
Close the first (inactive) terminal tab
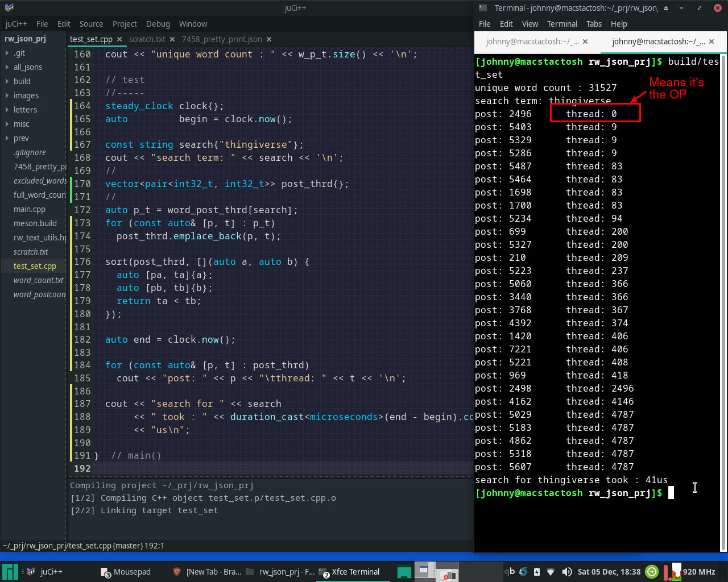[x=585, y=41]
